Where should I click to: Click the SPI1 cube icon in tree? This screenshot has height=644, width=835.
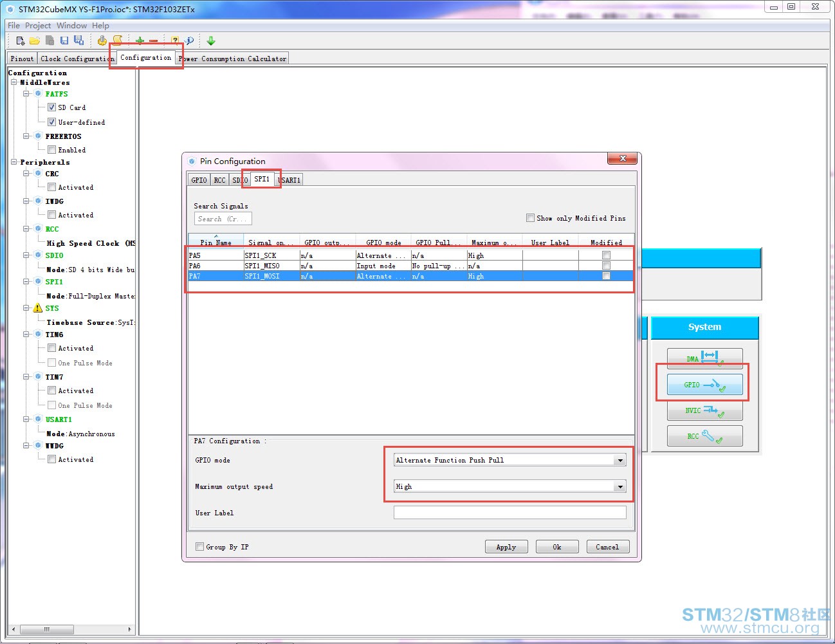tap(38, 282)
